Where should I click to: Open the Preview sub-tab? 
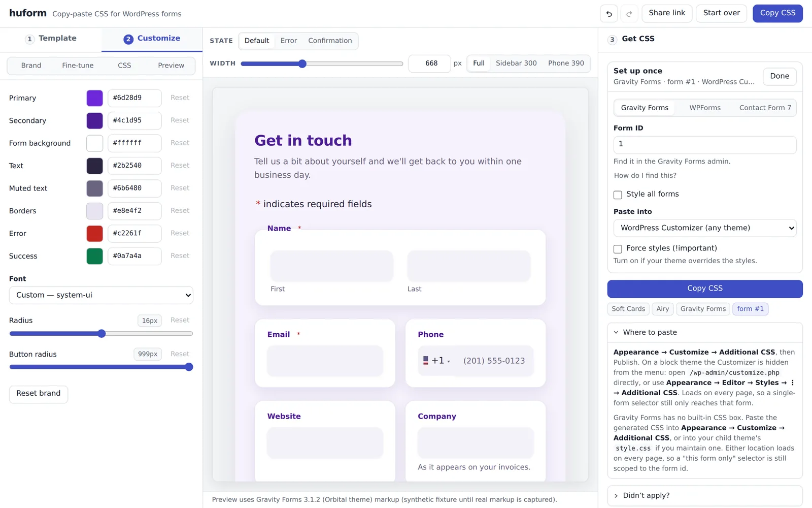(171, 66)
